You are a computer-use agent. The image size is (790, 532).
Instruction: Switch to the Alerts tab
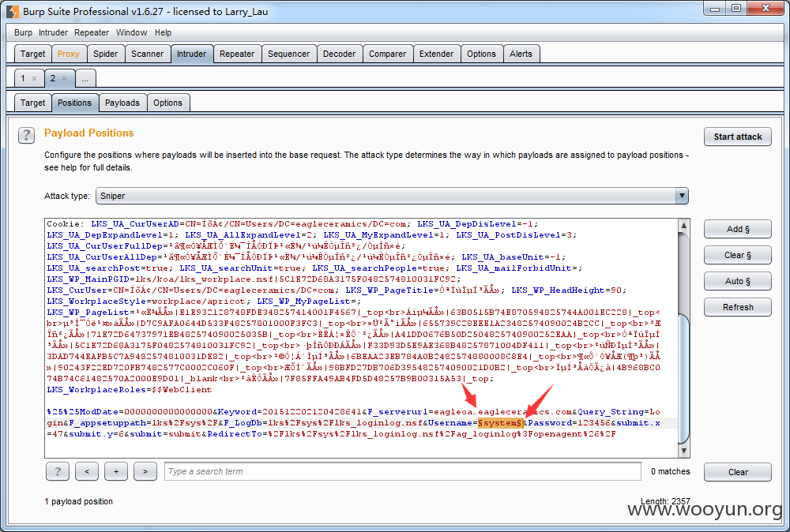(521, 54)
